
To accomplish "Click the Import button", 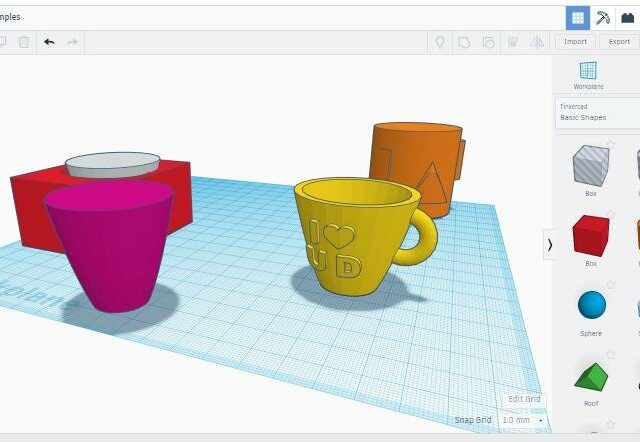I will (575, 42).
